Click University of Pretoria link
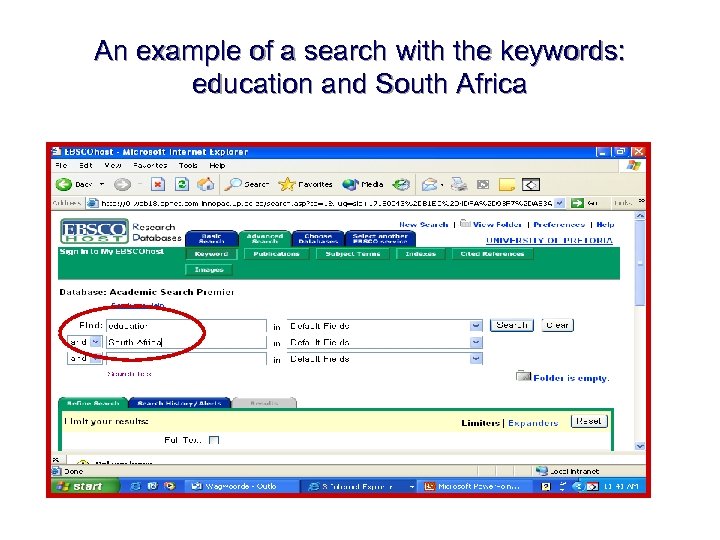This screenshot has width=720, height=540. point(549,240)
